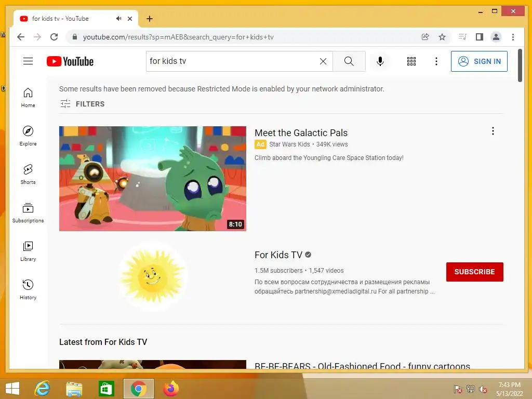Open the Windows Start button
The width and height of the screenshot is (532, 399).
[12, 389]
